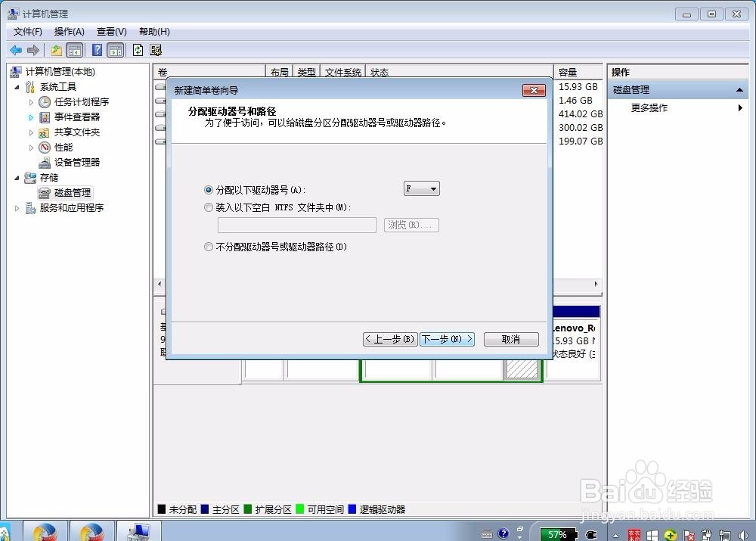Image resolution: width=756 pixels, height=541 pixels.
Task: Select 计算机管理(本地) root node
Action: (60, 72)
